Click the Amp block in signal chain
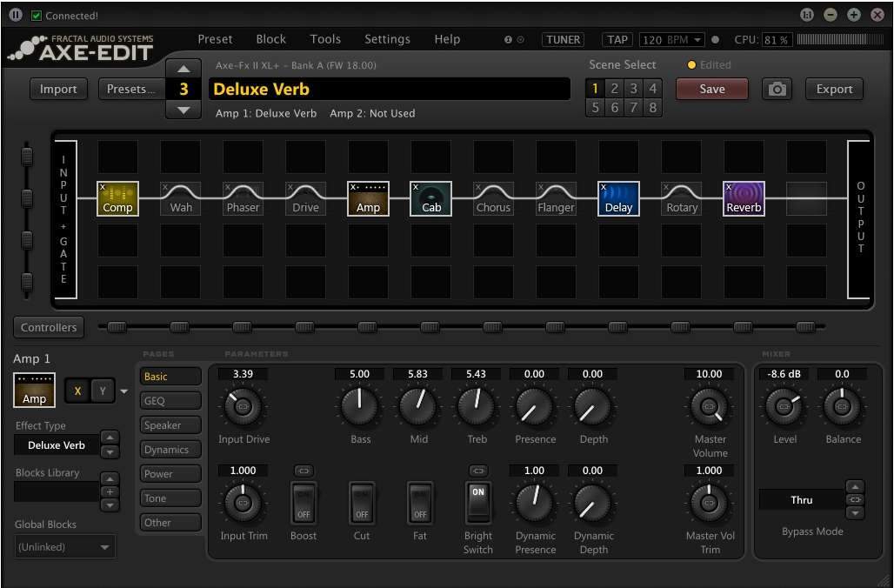Image resolution: width=894 pixels, height=588 pixels. (368, 198)
